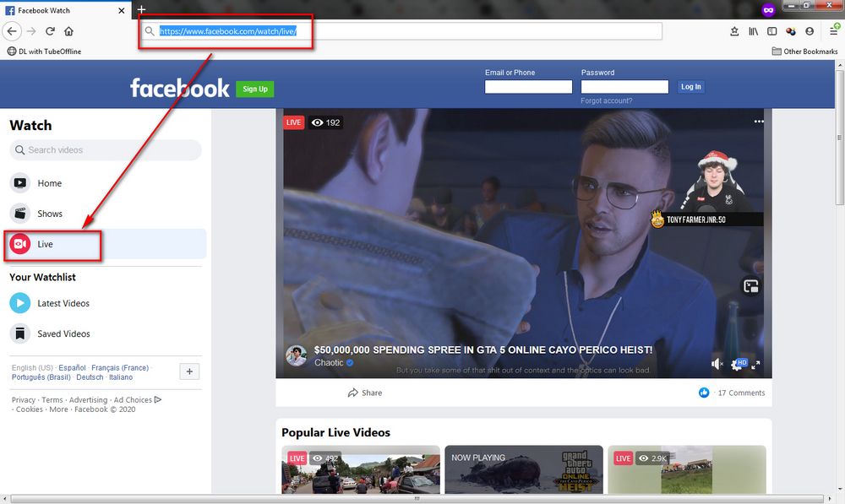Open the Firefox account icon

[x=810, y=31]
